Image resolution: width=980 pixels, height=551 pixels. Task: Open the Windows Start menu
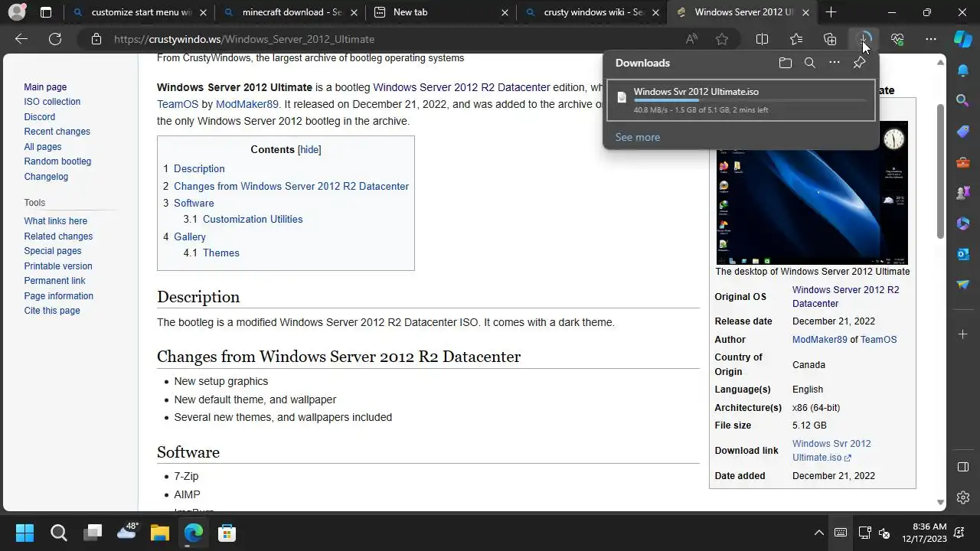[x=24, y=533]
